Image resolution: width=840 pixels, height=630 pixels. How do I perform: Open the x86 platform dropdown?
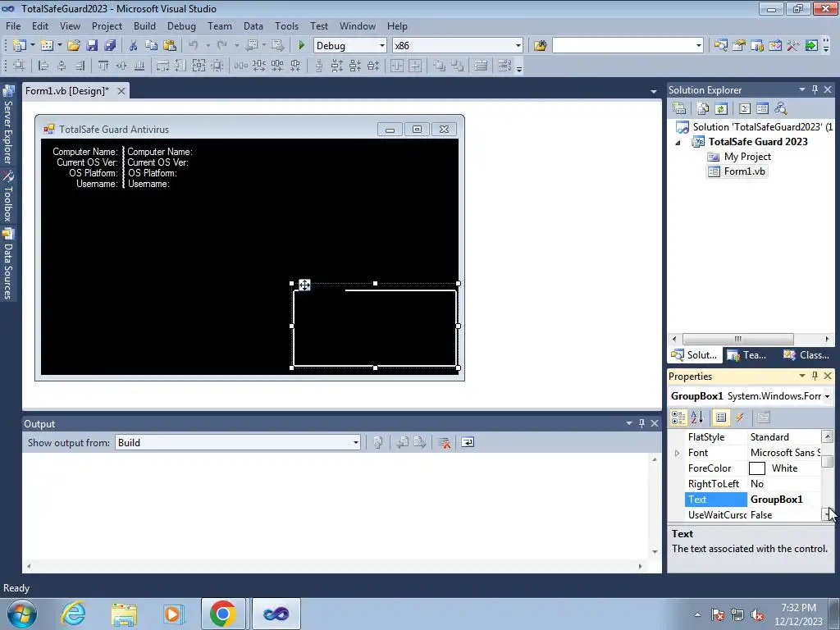(518, 46)
